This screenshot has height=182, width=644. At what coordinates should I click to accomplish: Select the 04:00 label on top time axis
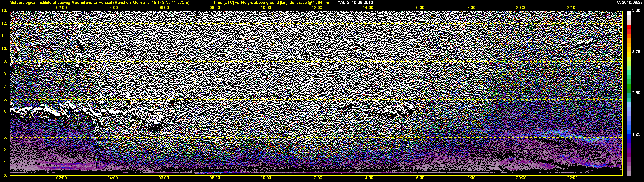point(112,8)
